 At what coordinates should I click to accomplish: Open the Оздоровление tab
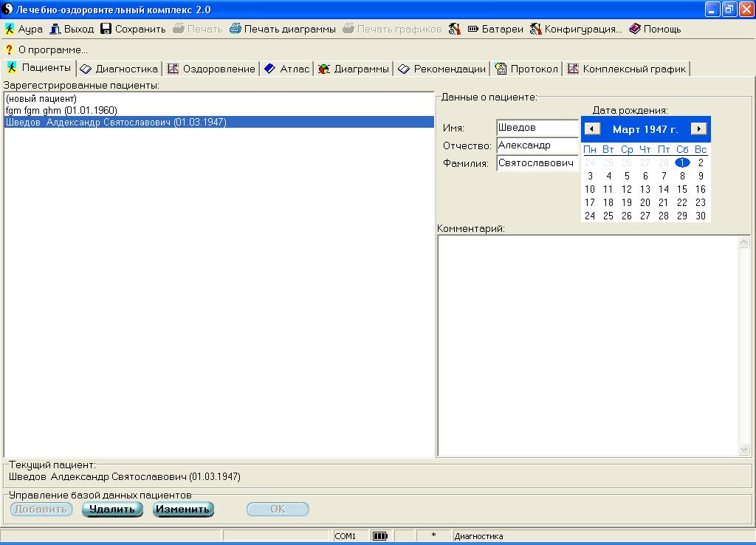pyautogui.click(x=211, y=69)
